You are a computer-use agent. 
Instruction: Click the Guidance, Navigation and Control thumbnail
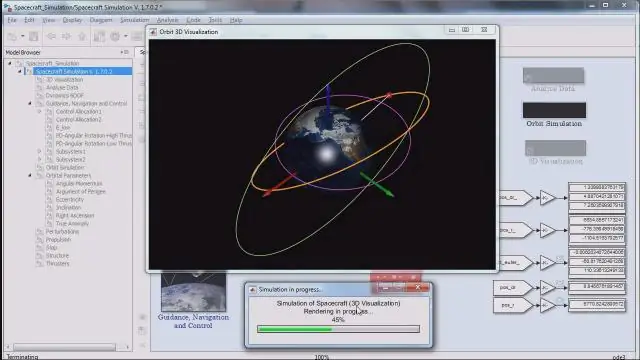coord(193,291)
